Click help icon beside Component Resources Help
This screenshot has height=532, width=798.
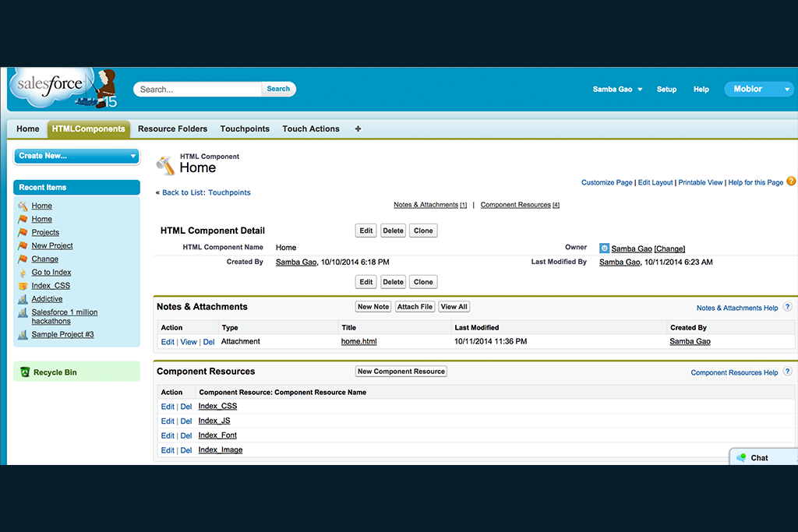click(x=787, y=372)
